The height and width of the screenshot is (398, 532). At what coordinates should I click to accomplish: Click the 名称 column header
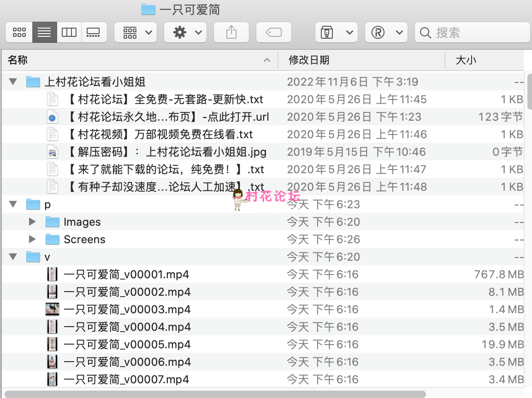coord(18,60)
